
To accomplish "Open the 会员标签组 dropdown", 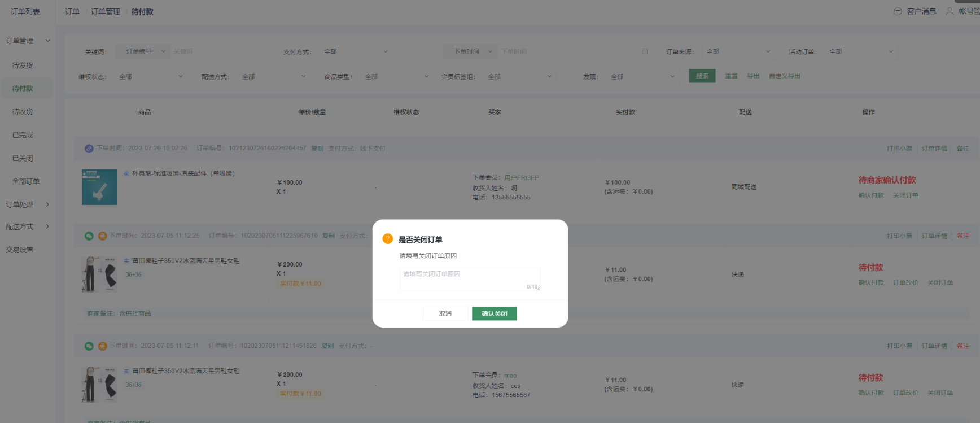I will point(519,77).
